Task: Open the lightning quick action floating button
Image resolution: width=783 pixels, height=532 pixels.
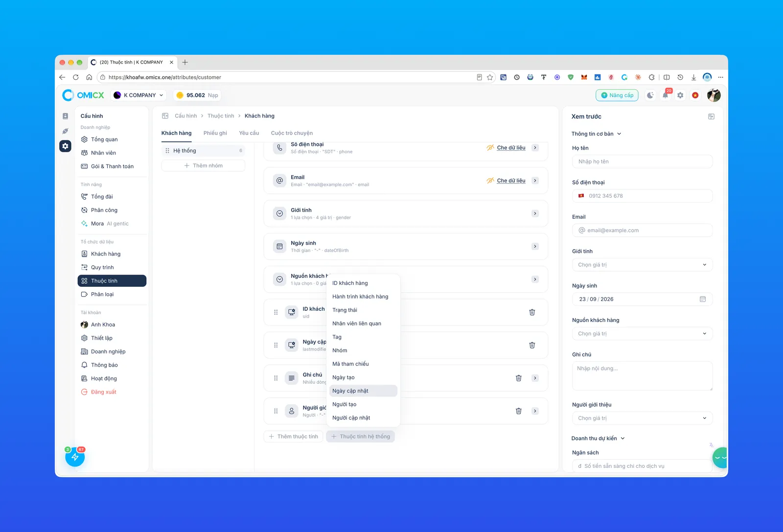Action: click(x=75, y=457)
